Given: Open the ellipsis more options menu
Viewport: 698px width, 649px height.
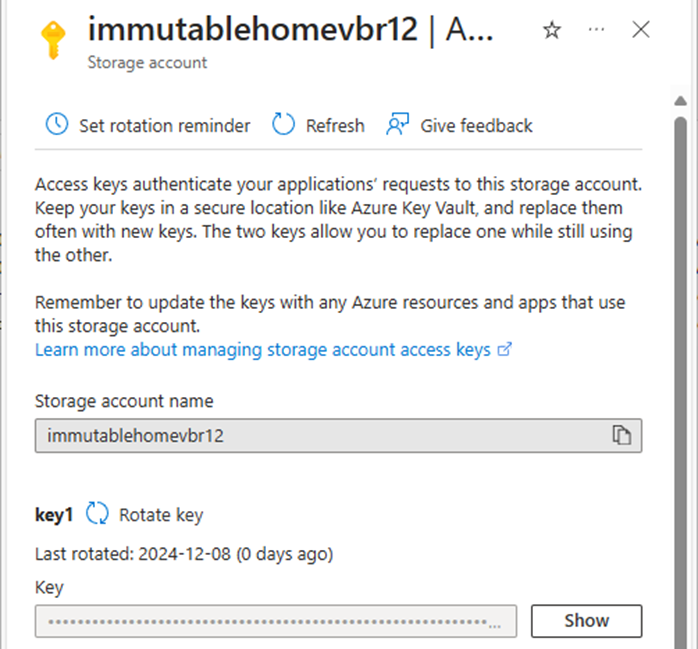Looking at the screenshot, I should pos(596,30).
